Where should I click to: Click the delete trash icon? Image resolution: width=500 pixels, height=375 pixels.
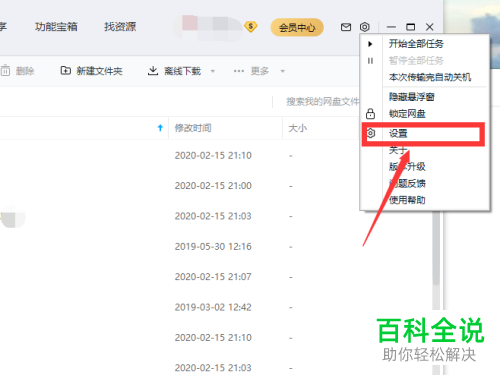[5, 71]
